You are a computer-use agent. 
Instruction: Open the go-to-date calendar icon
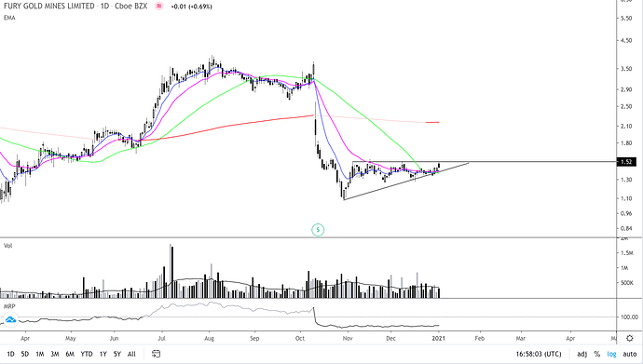click(156, 354)
